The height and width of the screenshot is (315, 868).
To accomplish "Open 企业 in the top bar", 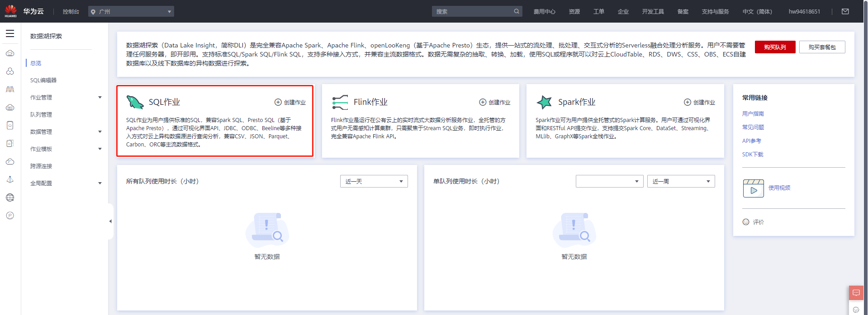I will click(623, 12).
